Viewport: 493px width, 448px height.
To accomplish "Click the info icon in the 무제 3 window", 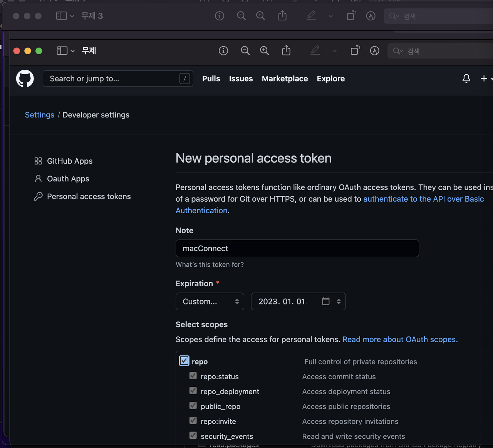I will (220, 16).
